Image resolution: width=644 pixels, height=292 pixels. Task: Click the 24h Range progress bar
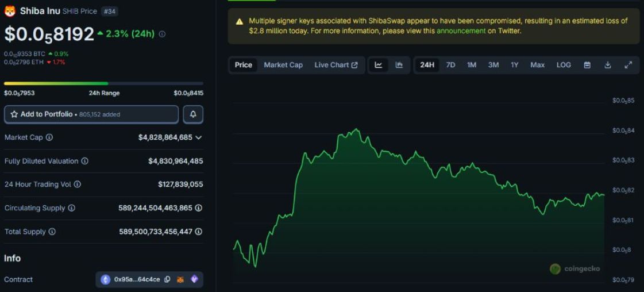click(x=103, y=83)
